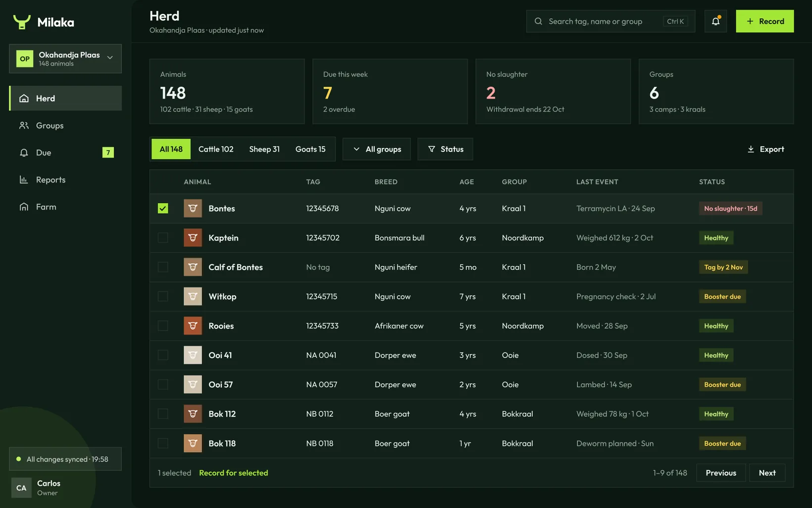Click the Tag by 2 Nov badge
This screenshot has width=812, height=508.
723,267
